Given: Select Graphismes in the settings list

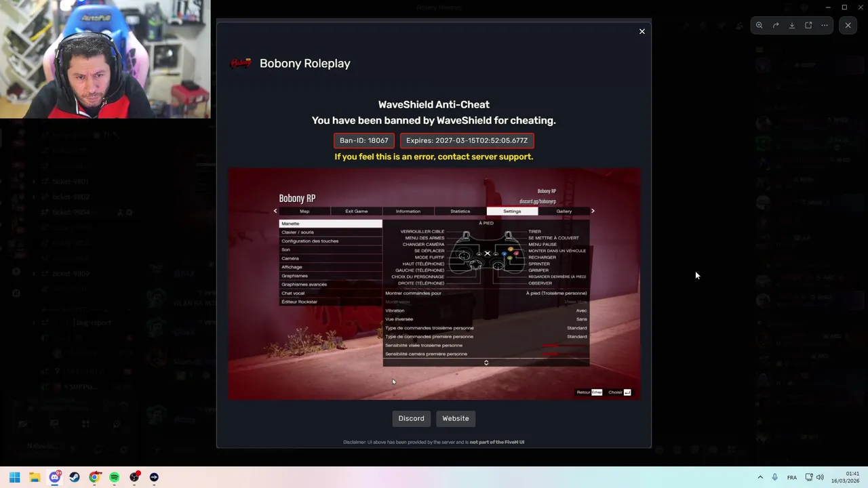Looking at the screenshot, I should point(331,276).
